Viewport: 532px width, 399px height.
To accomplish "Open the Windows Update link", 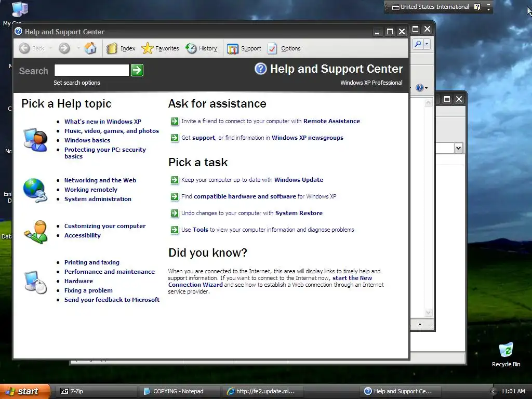I will click(299, 180).
